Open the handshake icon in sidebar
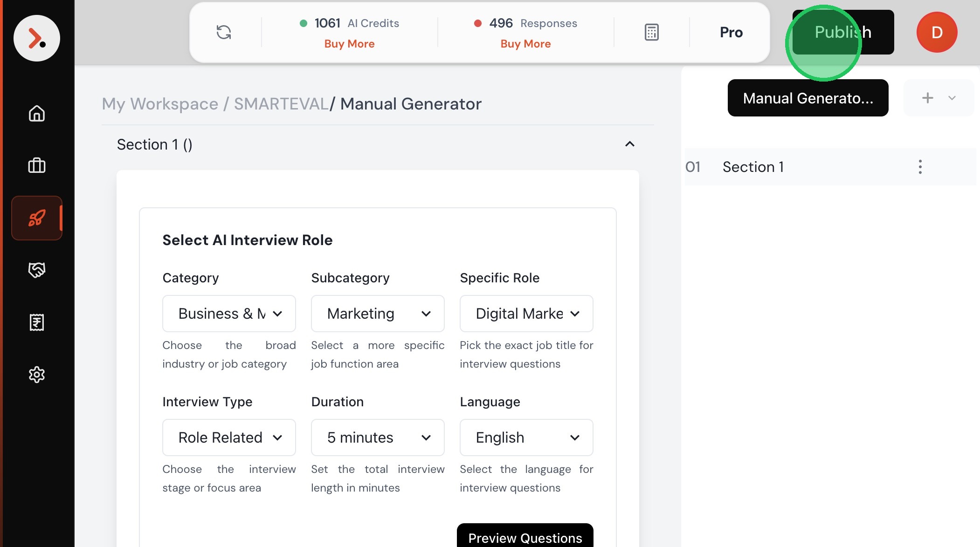This screenshot has height=547, width=980. (37, 270)
